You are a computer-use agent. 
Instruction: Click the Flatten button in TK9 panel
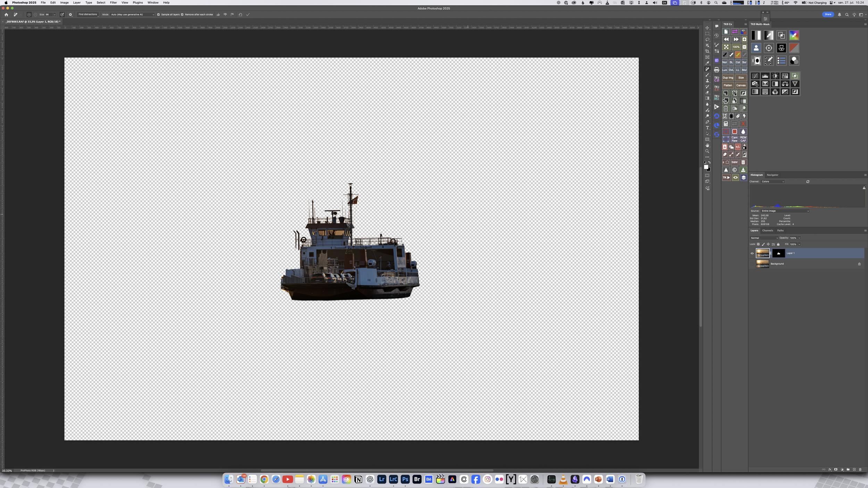(x=728, y=85)
